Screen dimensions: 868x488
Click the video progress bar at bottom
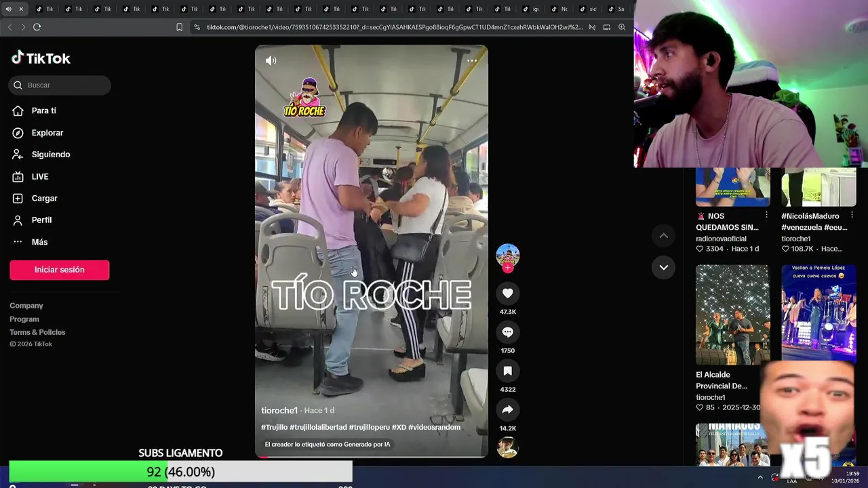pyautogui.click(x=372, y=457)
